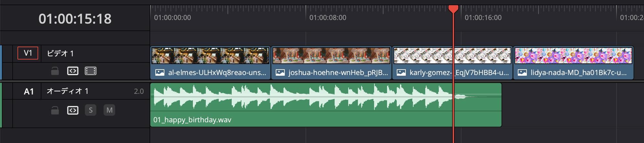Toggle auto select on V1 track
This screenshot has height=143, width=644.
tap(73, 71)
